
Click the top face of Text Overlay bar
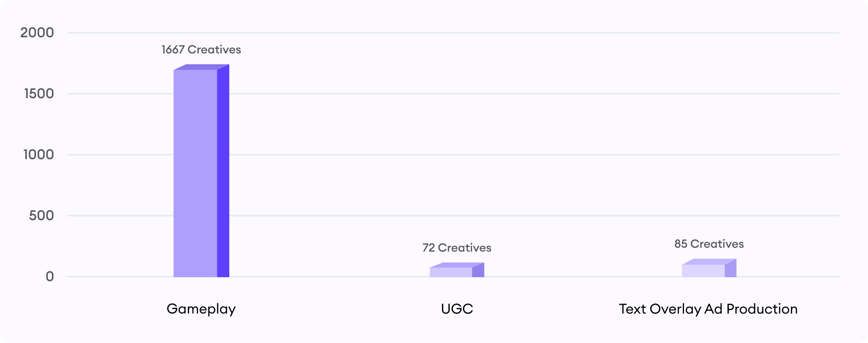[x=709, y=262]
